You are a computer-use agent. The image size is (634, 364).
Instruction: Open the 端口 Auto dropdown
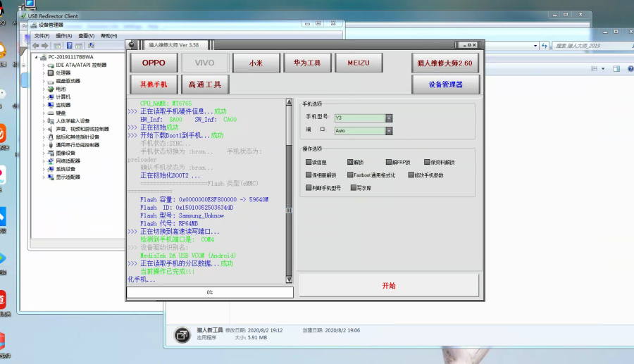point(389,131)
